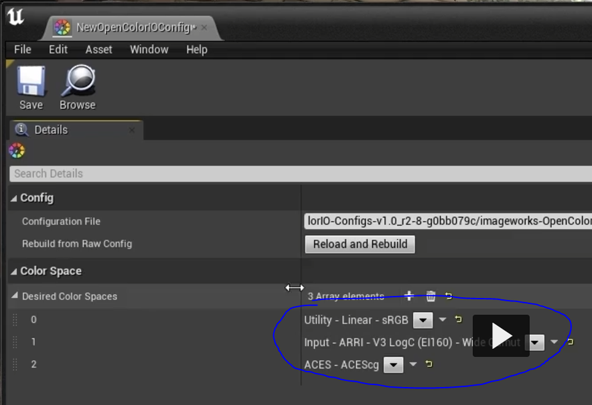
Task: Open element options arrow for Input - ARRI row
Action: [554, 342]
